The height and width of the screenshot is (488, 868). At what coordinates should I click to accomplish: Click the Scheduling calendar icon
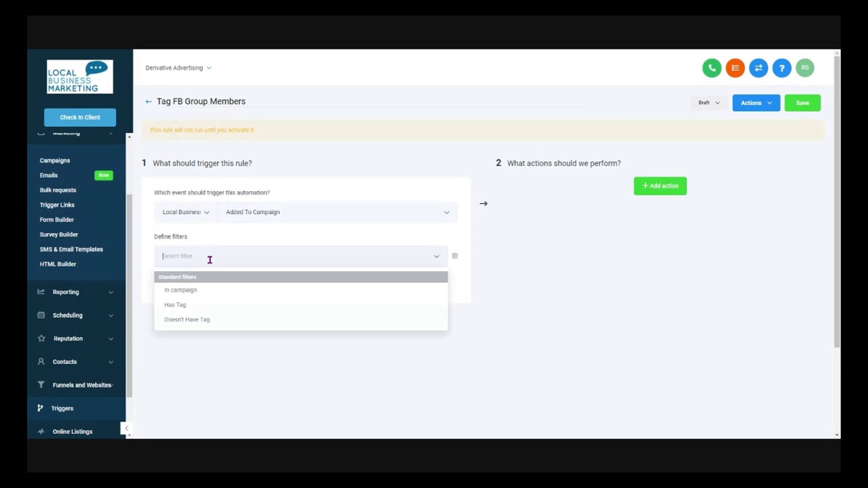tap(41, 315)
